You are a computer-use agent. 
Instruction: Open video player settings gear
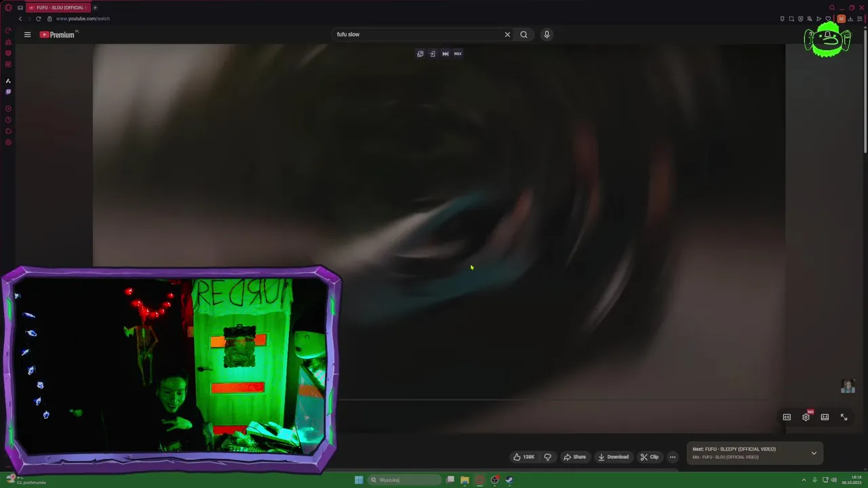pyautogui.click(x=806, y=417)
